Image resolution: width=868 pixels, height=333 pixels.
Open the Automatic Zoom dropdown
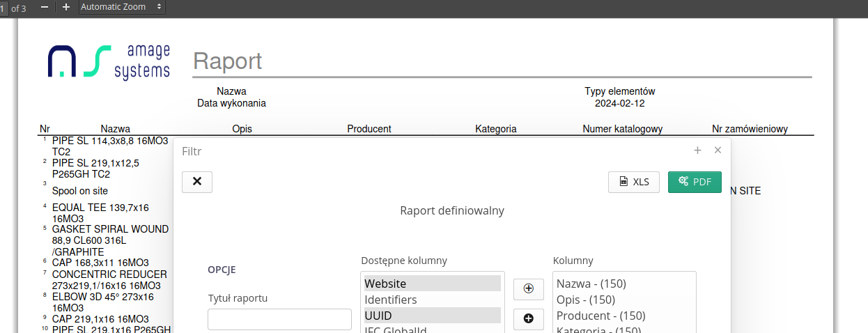click(x=122, y=7)
